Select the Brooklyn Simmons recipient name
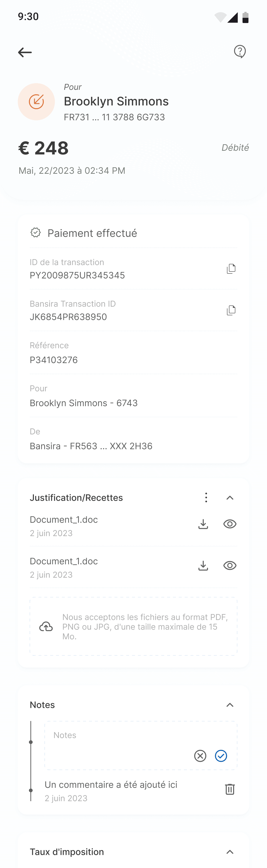 tap(116, 101)
